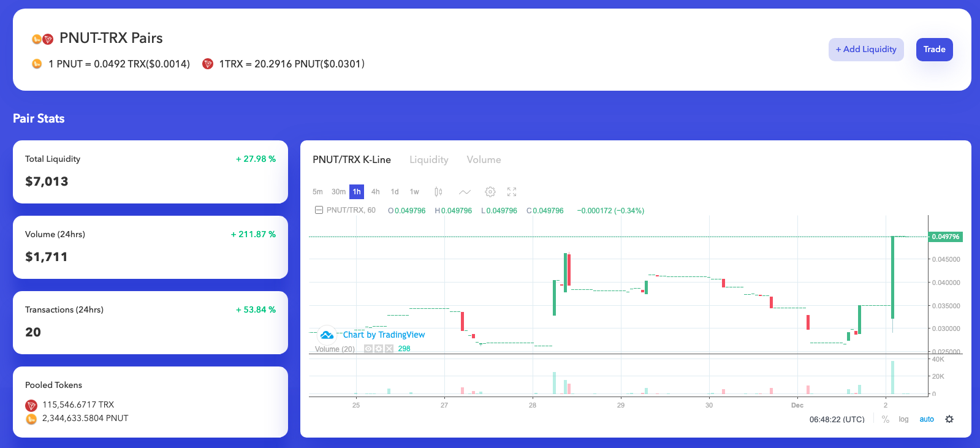Select the 5m timeframe
The width and height of the screenshot is (980, 448).
click(317, 192)
